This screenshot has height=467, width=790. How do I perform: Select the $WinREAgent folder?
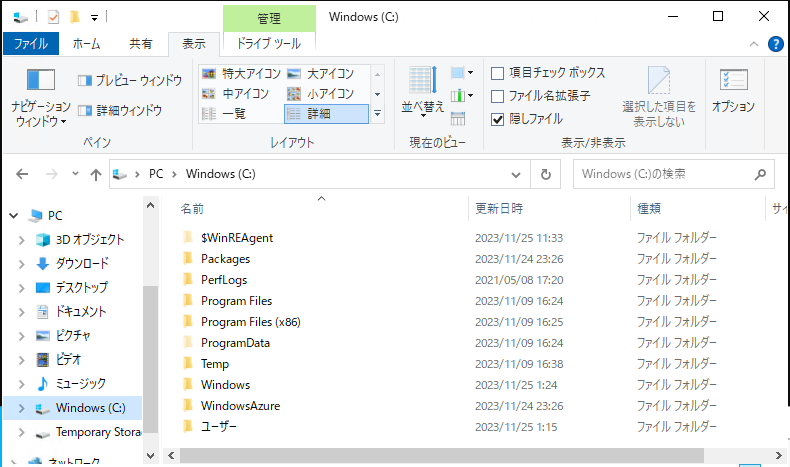tap(237, 238)
